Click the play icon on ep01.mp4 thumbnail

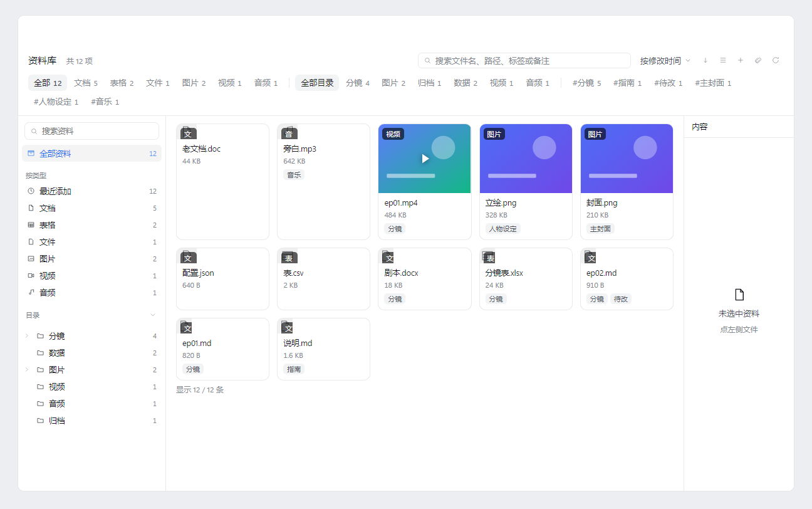click(x=425, y=159)
